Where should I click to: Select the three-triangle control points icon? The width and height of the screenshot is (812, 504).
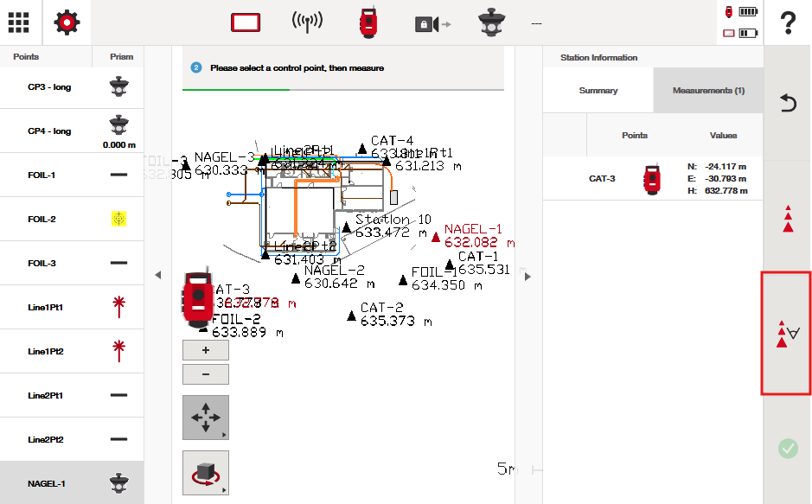point(787,218)
